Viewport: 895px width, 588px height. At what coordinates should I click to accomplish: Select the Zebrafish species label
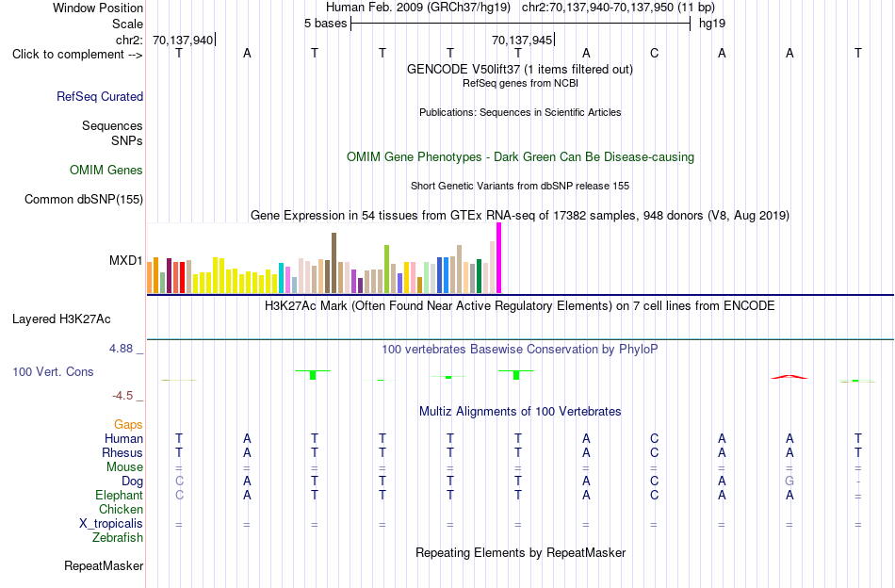(118, 538)
